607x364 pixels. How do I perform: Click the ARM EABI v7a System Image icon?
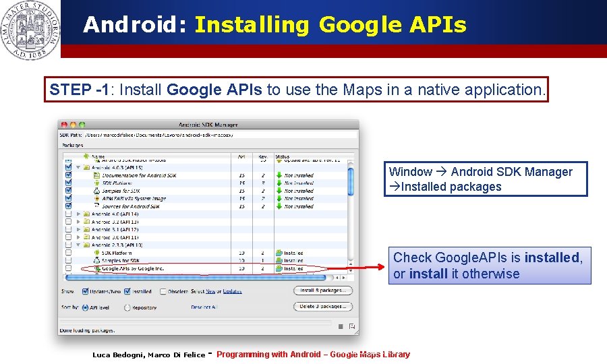tap(96, 198)
